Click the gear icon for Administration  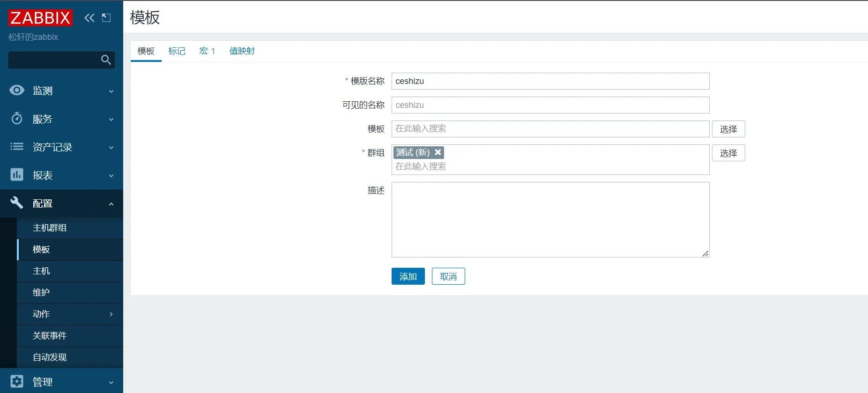coord(17,381)
